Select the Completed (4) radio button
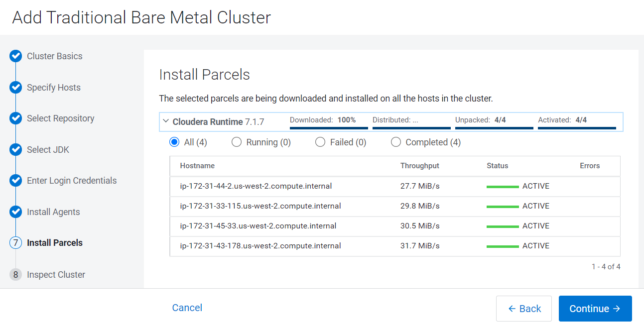This screenshot has width=644, height=329. [x=396, y=142]
